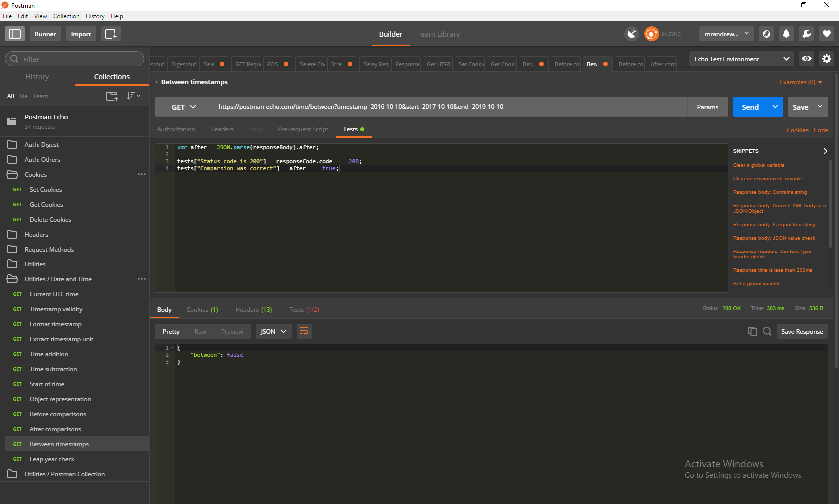
Task: Change the JSON response format dropdown
Action: pos(274,331)
